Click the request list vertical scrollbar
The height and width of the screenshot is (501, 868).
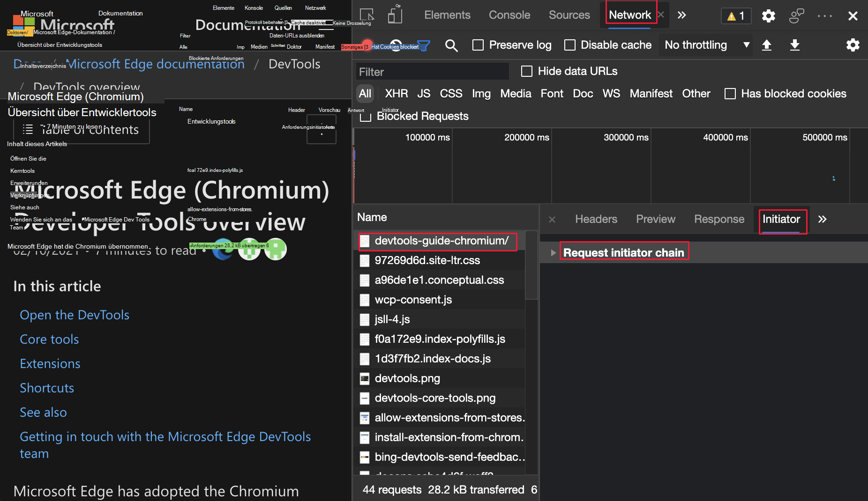pyautogui.click(x=531, y=265)
